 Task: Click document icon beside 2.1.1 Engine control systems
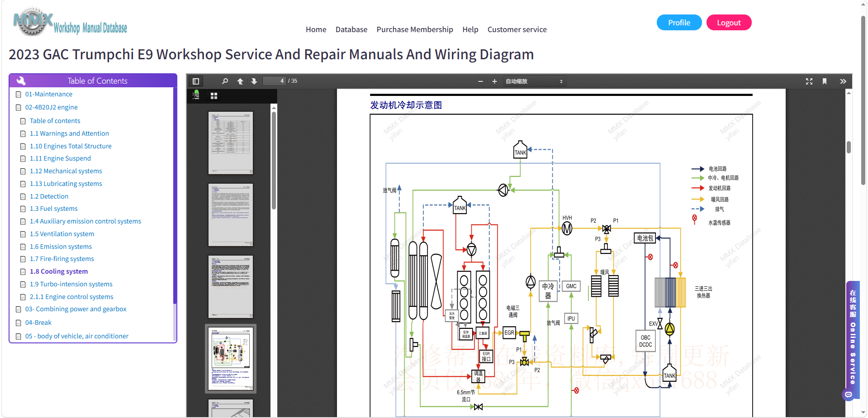(x=23, y=297)
